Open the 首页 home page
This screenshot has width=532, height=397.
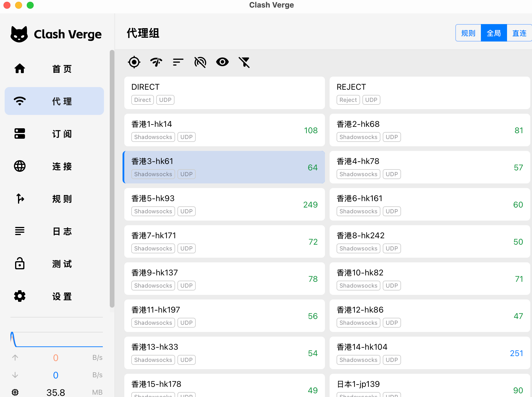pyautogui.click(x=54, y=69)
